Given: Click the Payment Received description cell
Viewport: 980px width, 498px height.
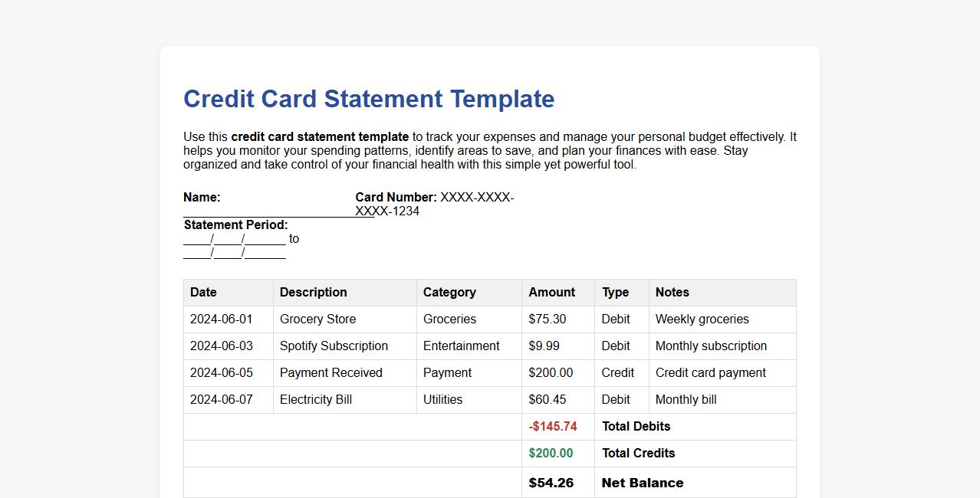Looking at the screenshot, I should tap(331, 372).
